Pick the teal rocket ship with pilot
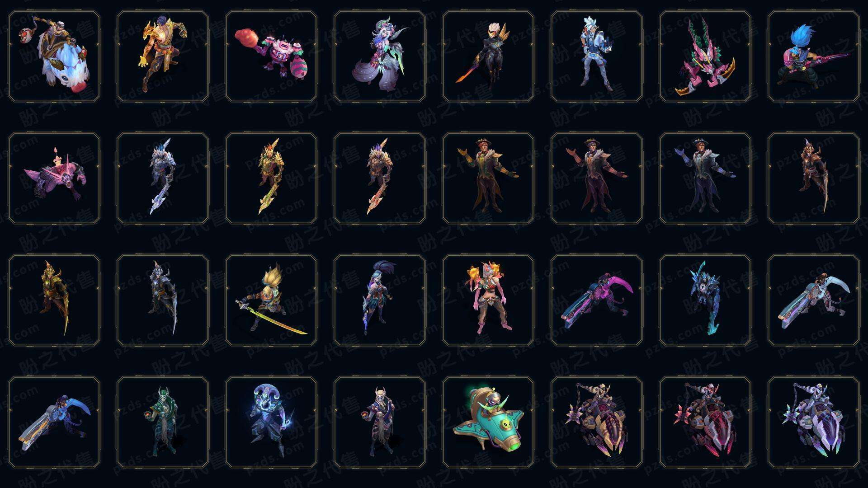The image size is (868, 488). pyautogui.click(x=488, y=422)
